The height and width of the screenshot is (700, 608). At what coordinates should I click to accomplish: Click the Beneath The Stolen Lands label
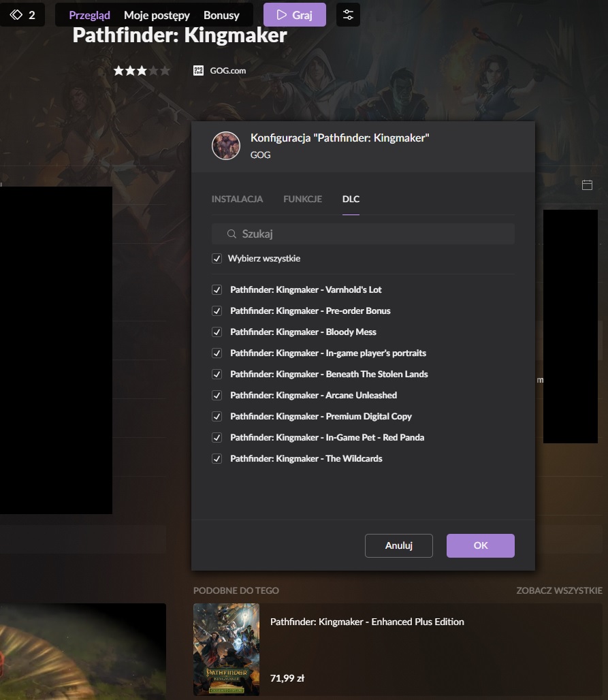point(329,374)
